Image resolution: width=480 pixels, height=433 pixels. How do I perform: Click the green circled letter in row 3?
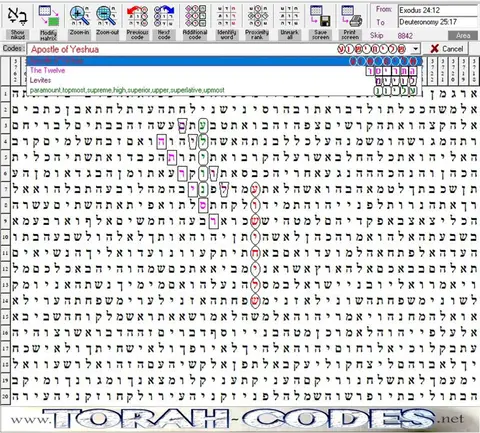202,126
